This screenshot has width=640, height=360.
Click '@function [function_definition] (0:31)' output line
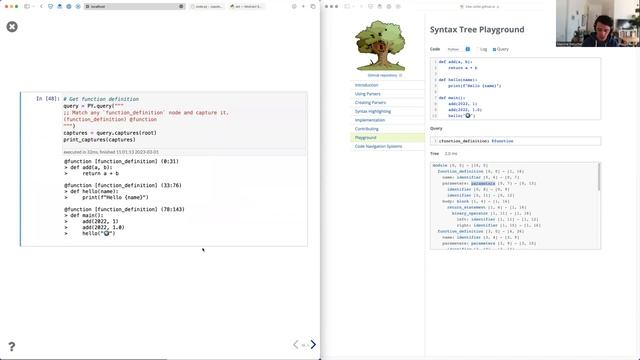point(121,161)
